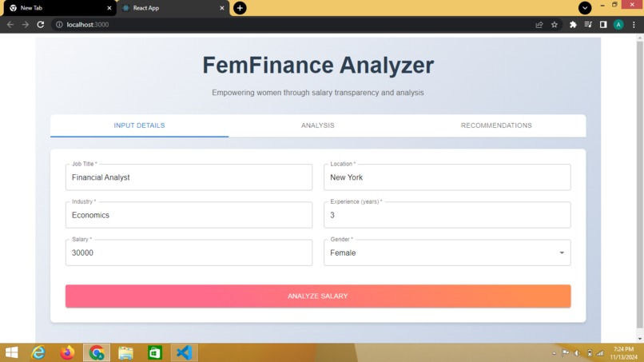Click the Job Title input field
The height and width of the screenshot is (362, 644).
189,177
